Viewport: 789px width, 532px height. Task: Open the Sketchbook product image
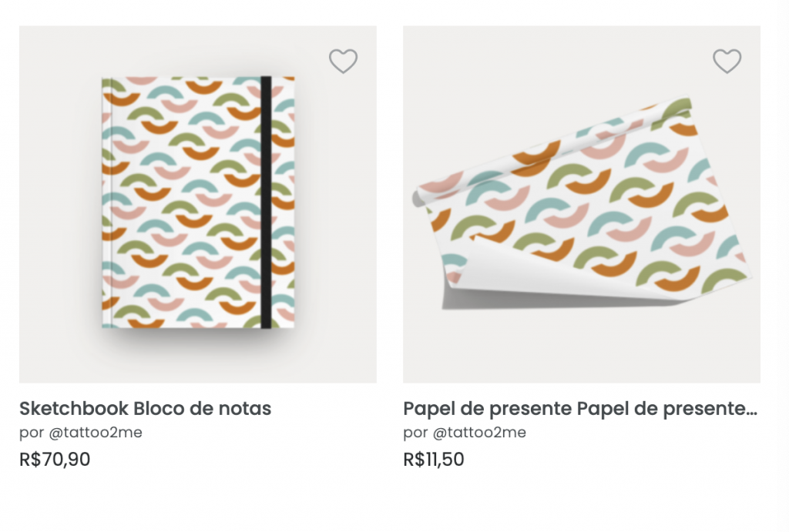pyautogui.click(x=198, y=204)
